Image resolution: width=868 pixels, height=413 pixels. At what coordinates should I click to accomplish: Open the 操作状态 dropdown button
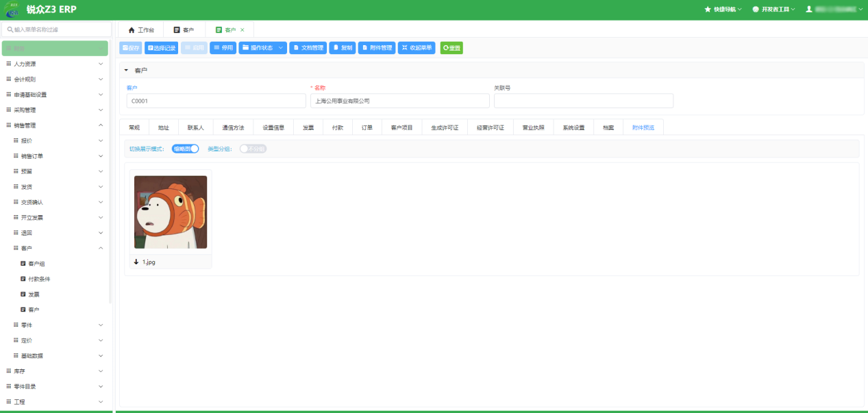click(263, 48)
